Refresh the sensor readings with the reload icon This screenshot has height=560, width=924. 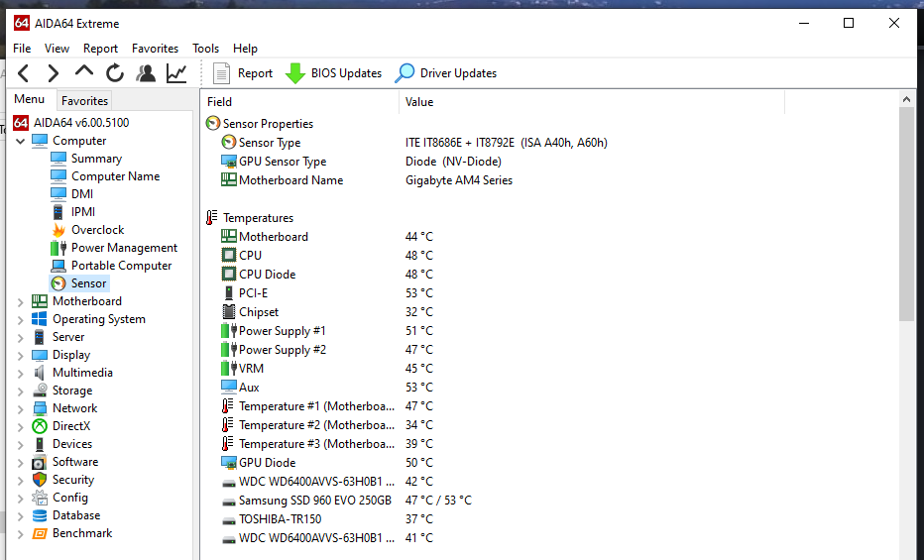click(x=115, y=73)
